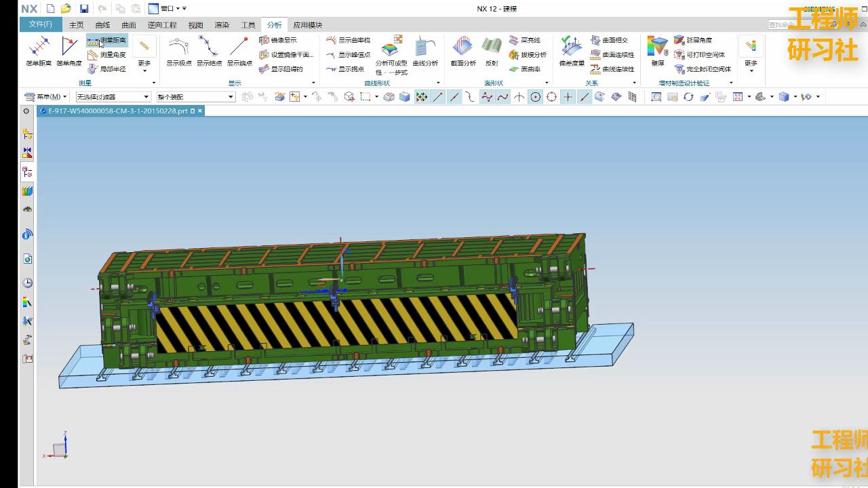
Task: Click the 菜单(M) button
Action: [43, 96]
